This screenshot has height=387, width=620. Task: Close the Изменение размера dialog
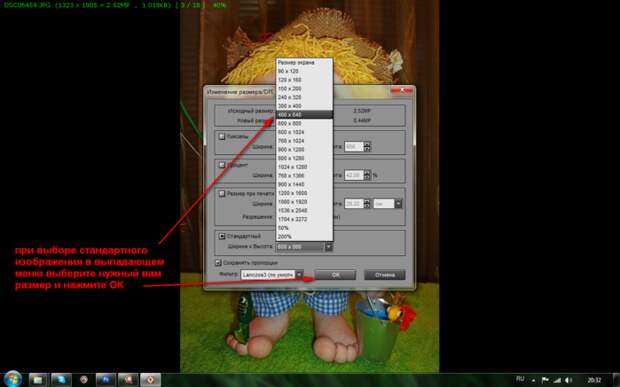402,91
